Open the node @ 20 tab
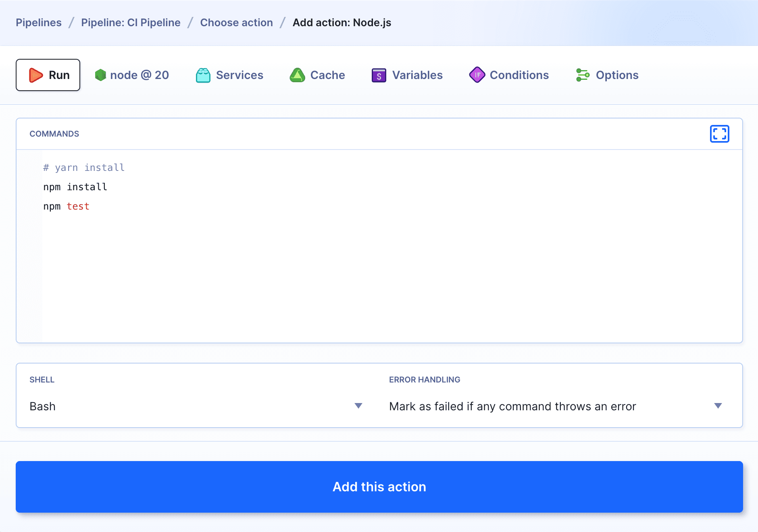 point(139,75)
